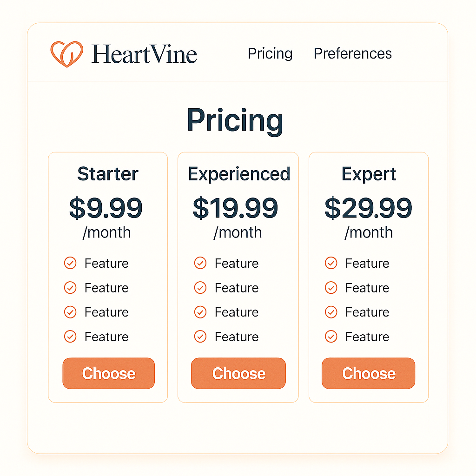This screenshot has height=476, width=476.
Task: Choose the Starter plan
Action: pos(108,373)
